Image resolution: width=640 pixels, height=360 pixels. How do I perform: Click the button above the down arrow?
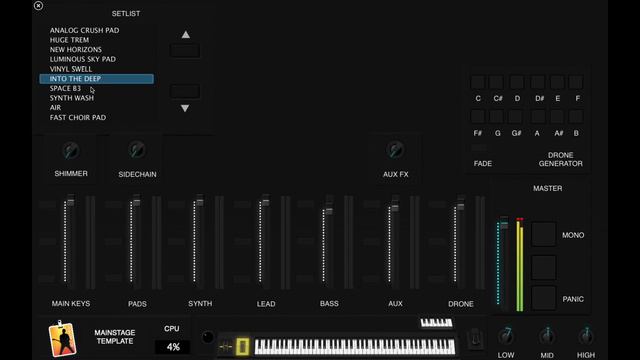click(x=185, y=91)
